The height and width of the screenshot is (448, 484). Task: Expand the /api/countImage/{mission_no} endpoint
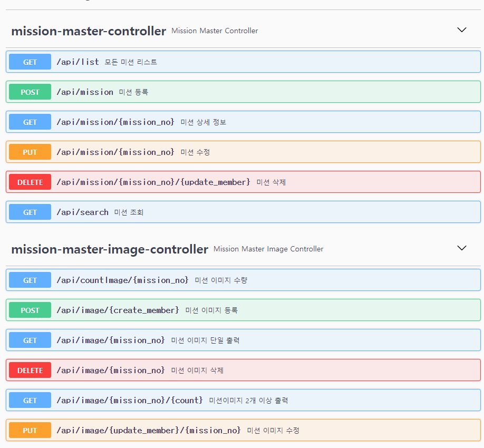click(243, 280)
